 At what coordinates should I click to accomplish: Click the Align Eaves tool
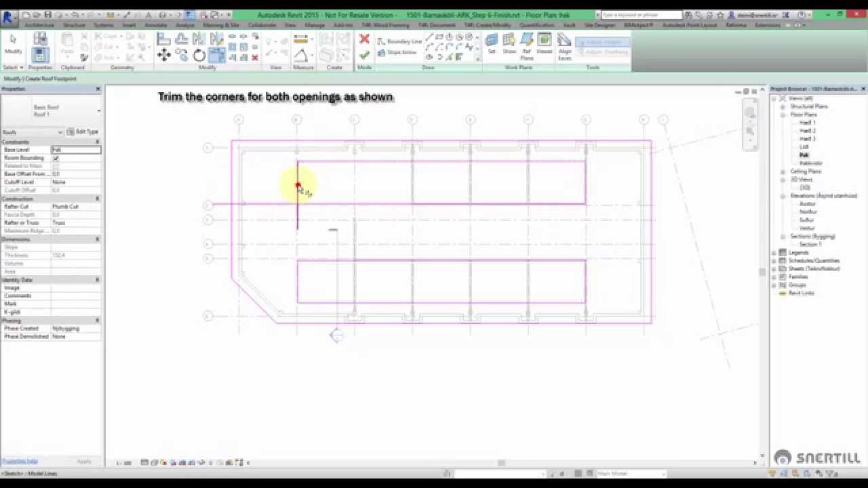click(x=565, y=45)
